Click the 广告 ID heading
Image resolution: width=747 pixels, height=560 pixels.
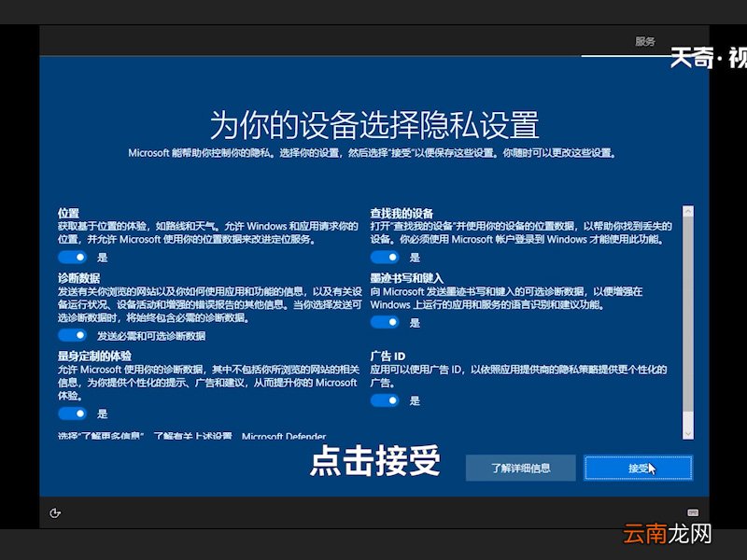click(x=388, y=356)
